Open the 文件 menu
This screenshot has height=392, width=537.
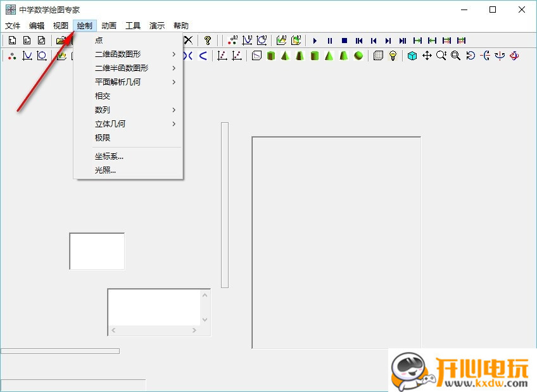tap(13, 25)
